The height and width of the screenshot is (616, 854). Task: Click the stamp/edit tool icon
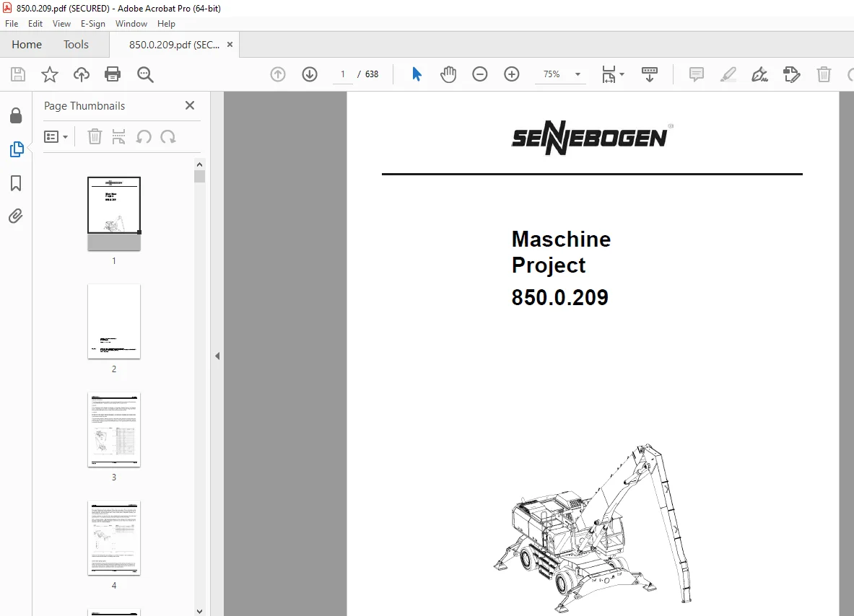(x=791, y=74)
